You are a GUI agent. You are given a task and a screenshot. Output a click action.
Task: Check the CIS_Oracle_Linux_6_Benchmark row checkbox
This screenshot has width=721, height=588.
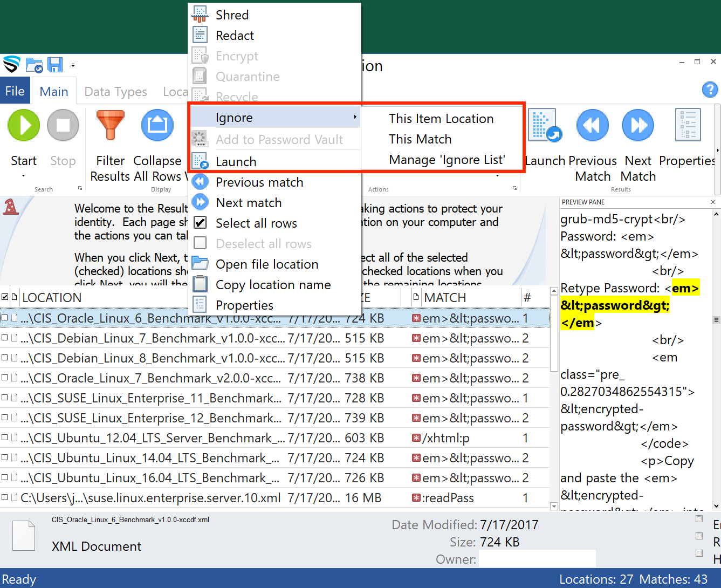click(x=5, y=318)
